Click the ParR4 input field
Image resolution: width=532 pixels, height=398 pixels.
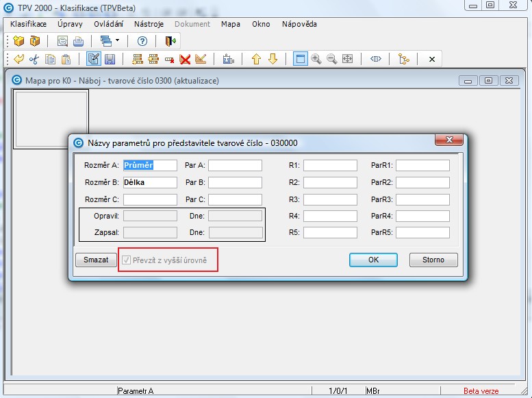click(x=422, y=216)
